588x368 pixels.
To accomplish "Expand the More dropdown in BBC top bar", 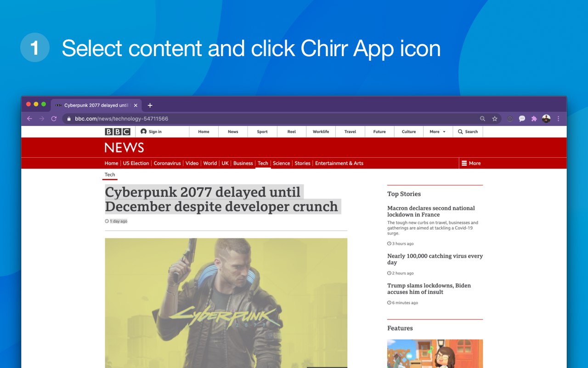I will click(x=438, y=132).
